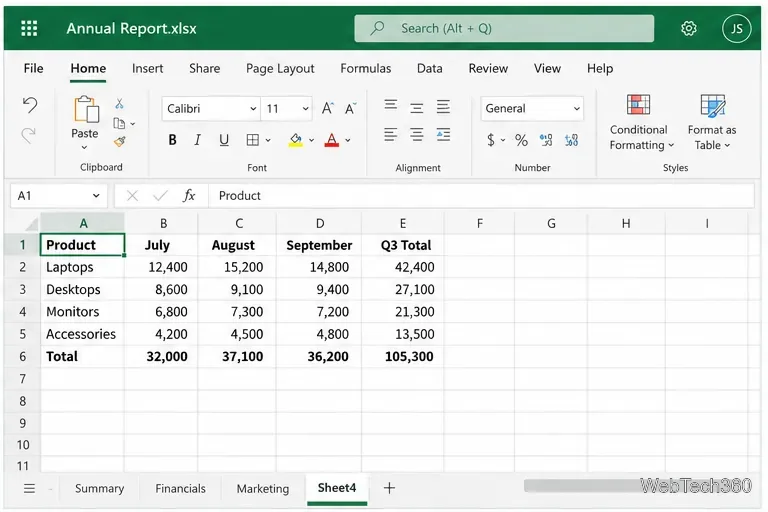The height and width of the screenshot is (512, 768).
Task: Expand copy options dropdown arrow
Action: click(133, 124)
